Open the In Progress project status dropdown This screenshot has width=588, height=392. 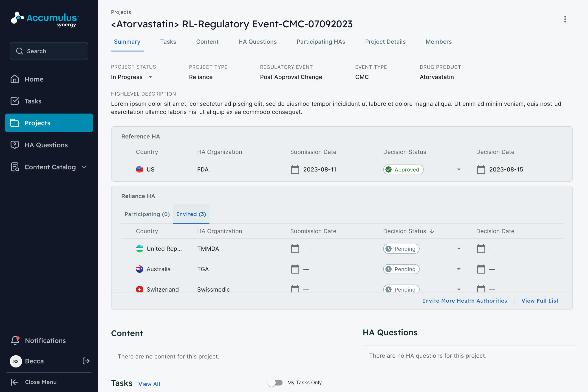pyautogui.click(x=150, y=77)
